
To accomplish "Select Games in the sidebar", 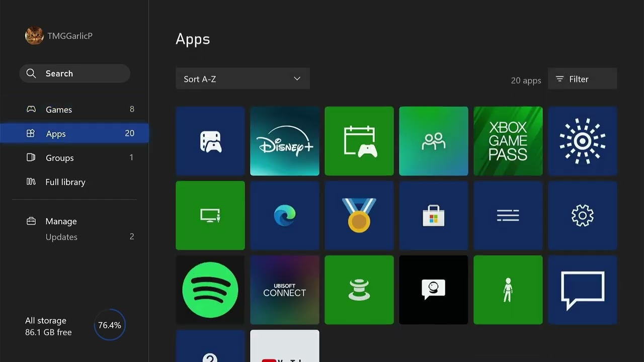I will (74, 110).
